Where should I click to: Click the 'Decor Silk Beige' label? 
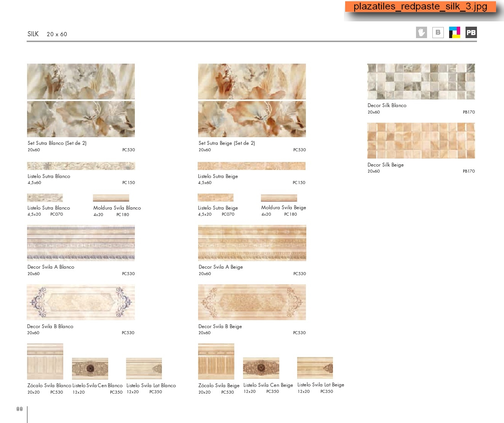386,165
